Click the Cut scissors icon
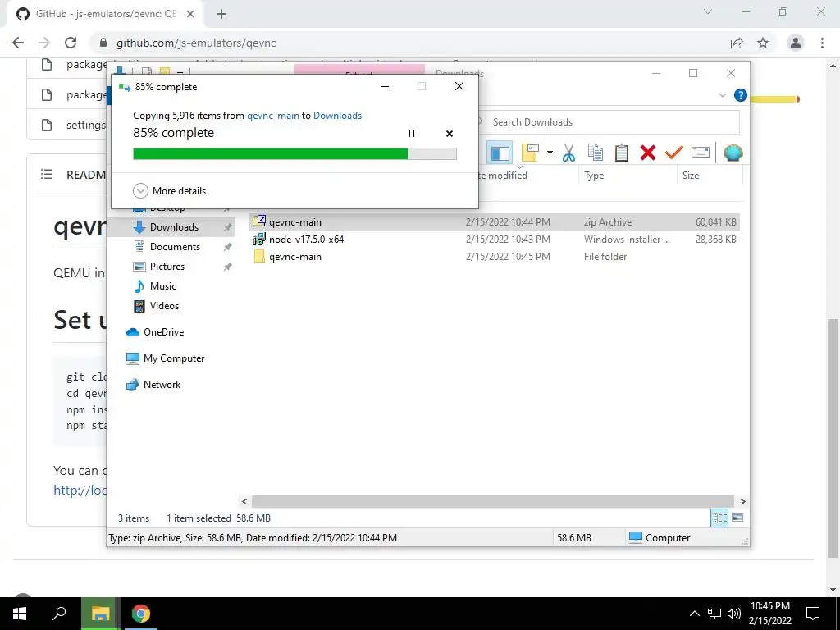This screenshot has height=630, width=840. click(x=568, y=153)
